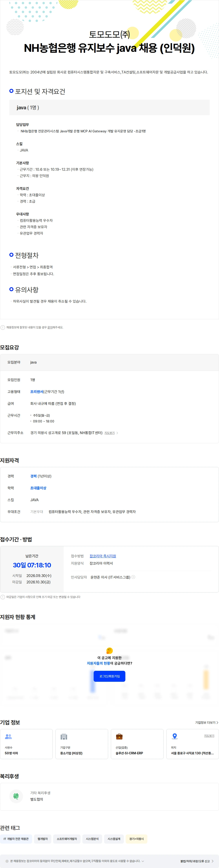219x868 pixels.
Task: Click the briefcase icon in 산업(업종) card
Action: [119, 737]
